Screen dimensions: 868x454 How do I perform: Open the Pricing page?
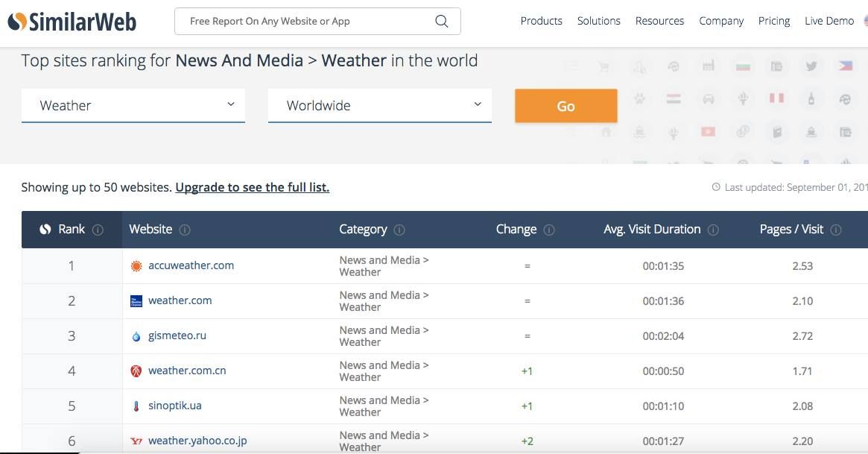click(x=774, y=21)
